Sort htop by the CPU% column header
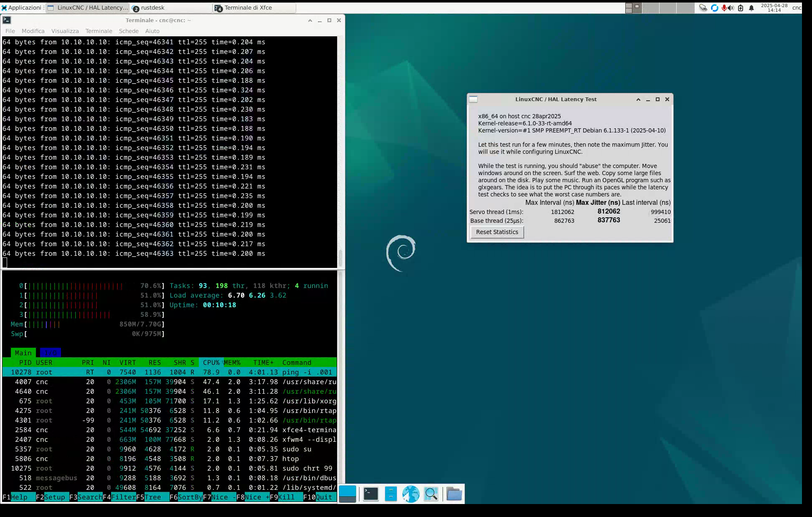The height and width of the screenshot is (517, 812). pyautogui.click(x=211, y=362)
